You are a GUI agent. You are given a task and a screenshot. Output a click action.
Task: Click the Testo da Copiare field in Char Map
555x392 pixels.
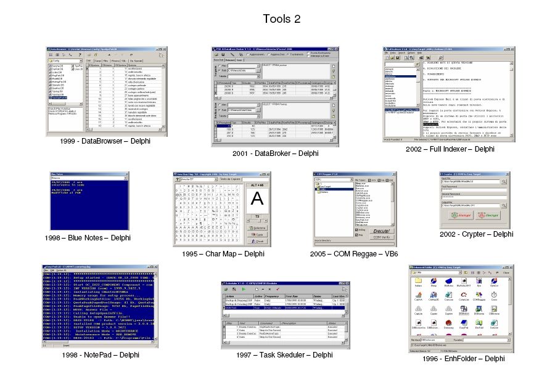(255, 179)
